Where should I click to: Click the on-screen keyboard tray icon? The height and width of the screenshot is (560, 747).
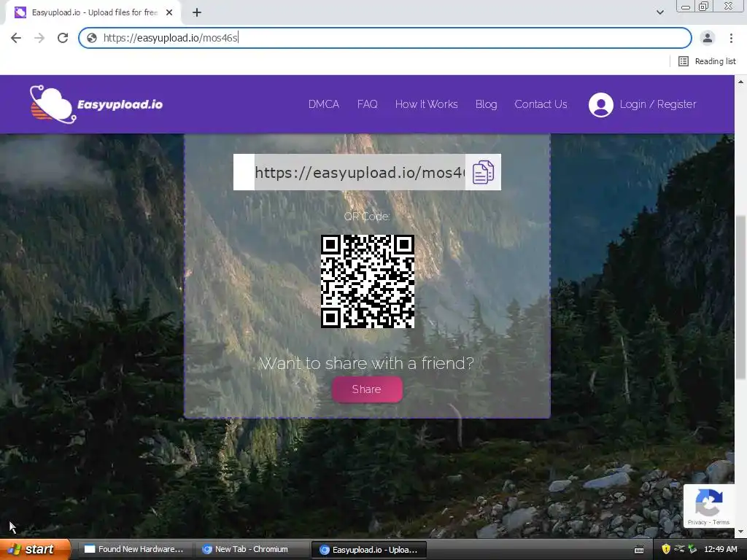click(639, 550)
